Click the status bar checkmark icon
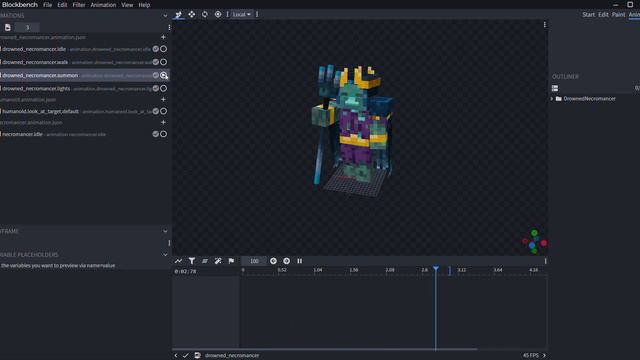Image resolution: width=640 pixels, height=360 pixels. [x=185, y=356]
